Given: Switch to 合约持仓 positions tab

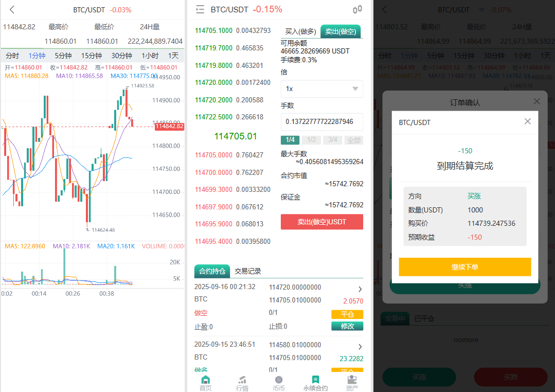Looking at the screenshot, I should coord(212,271).
